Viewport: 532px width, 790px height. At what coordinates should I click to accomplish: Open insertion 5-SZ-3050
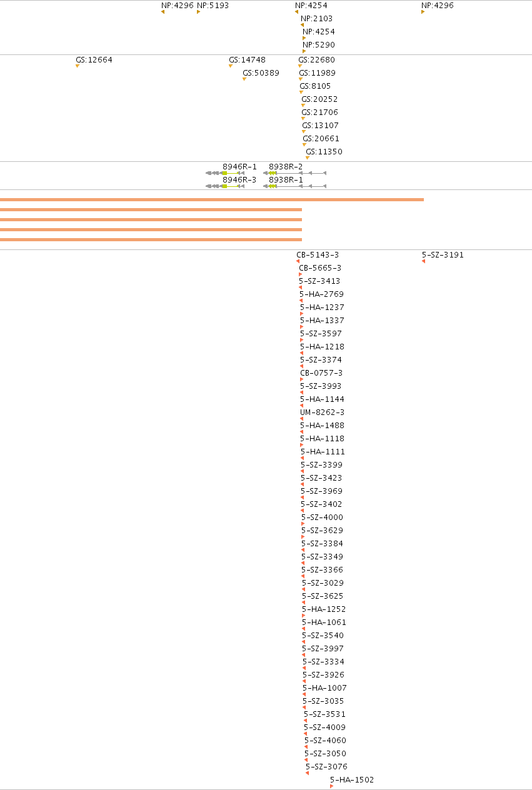325,754
